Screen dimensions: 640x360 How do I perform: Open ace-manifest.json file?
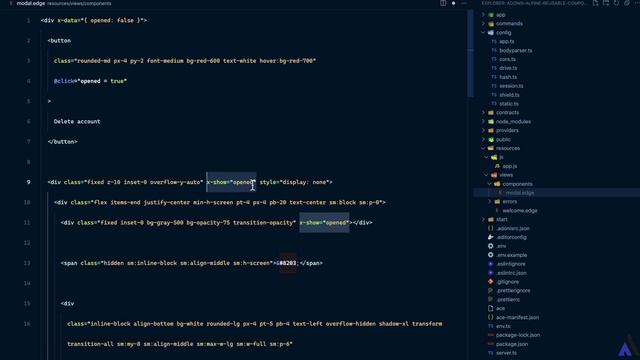[x=517, y=318]
